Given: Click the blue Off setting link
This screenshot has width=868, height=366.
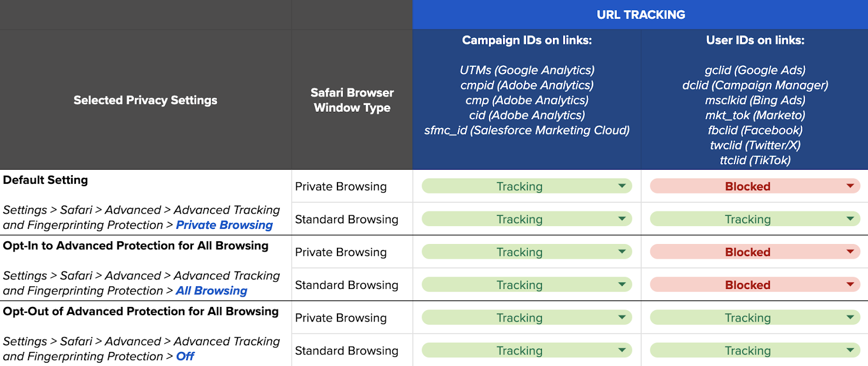Looking at the screenshot, I should (x=185, y=356).
